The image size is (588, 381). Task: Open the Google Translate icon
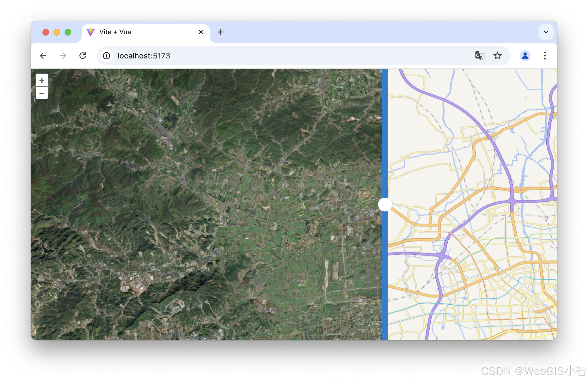pyautogui.click(x=480, y=56)
